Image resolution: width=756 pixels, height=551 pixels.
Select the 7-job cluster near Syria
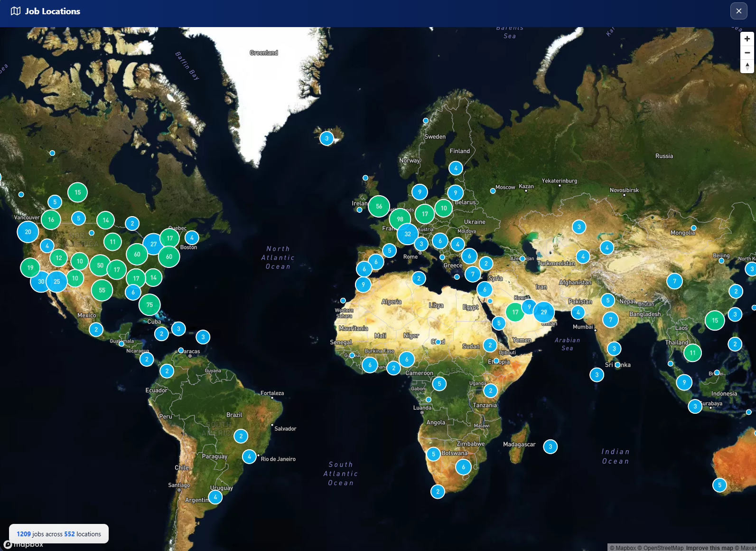tap(473, 274)
